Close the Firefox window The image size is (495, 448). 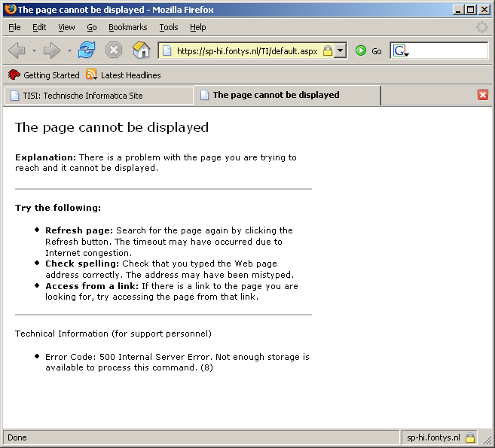(x=484, y=10)
